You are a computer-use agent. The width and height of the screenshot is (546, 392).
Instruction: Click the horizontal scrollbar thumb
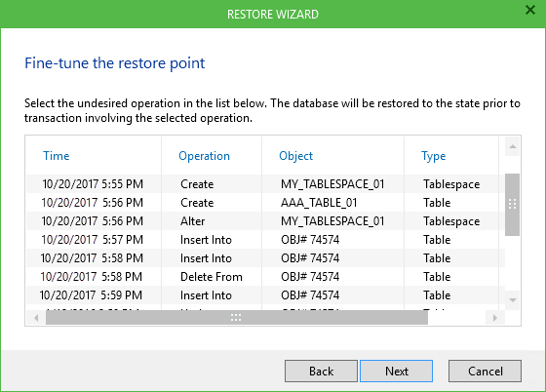[x=237, y=318]
